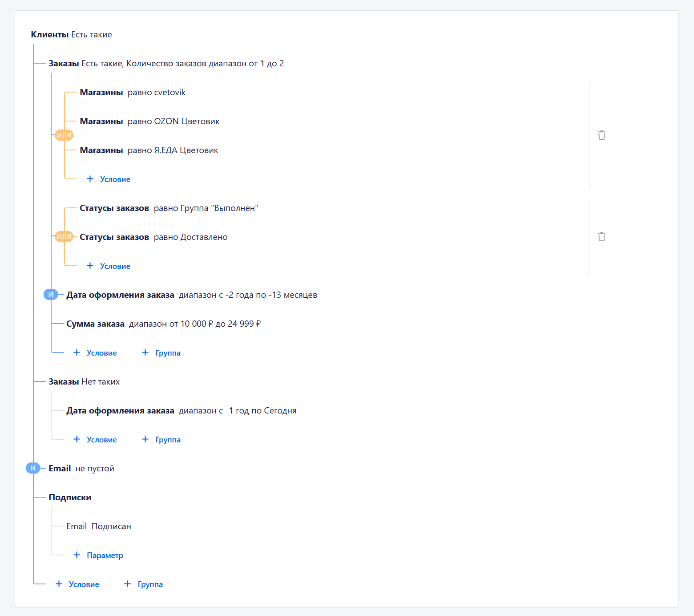
Task: Edit the Магазины равно OZON Цветовик condition
Action: [x=149, y=122]
